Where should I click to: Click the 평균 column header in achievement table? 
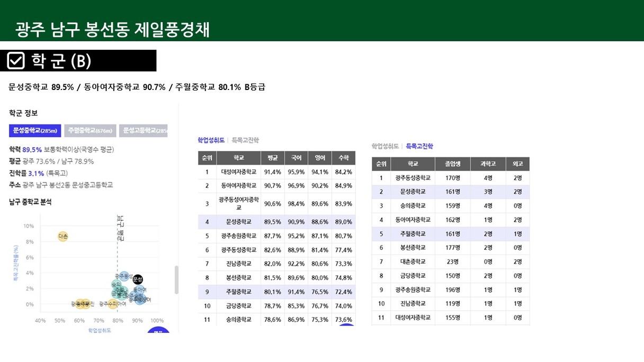point(273,158)
